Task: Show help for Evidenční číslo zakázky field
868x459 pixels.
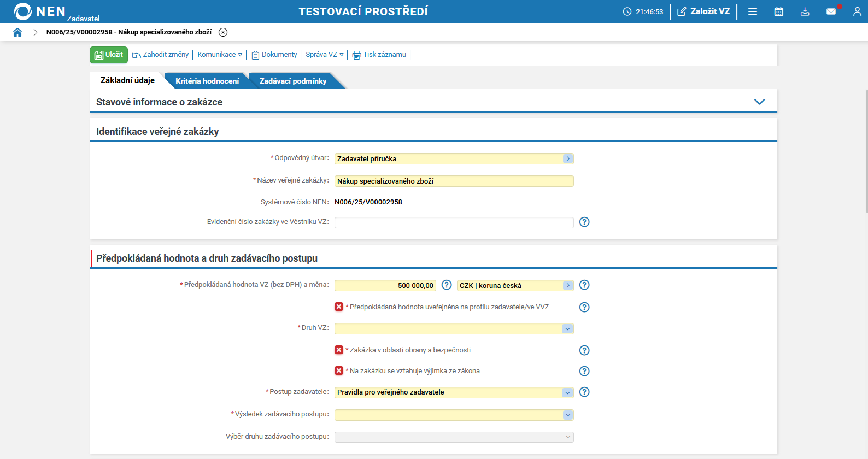Action: [584, 222]
